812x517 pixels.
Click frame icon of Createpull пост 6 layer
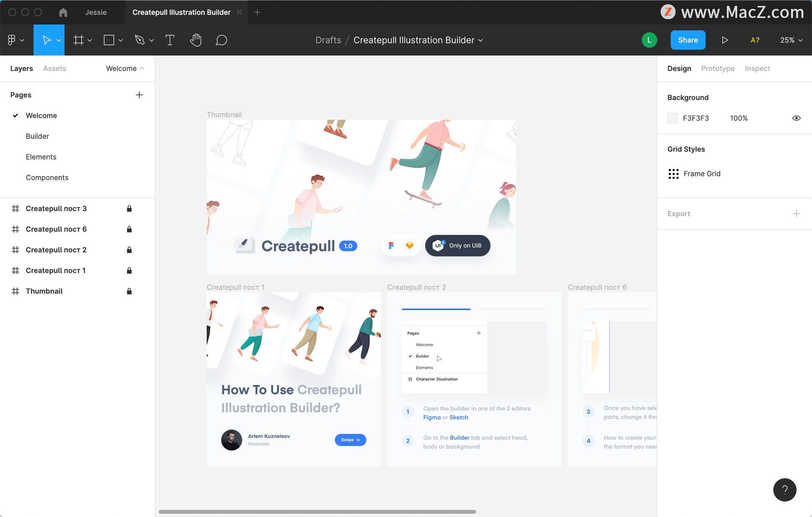16,229
